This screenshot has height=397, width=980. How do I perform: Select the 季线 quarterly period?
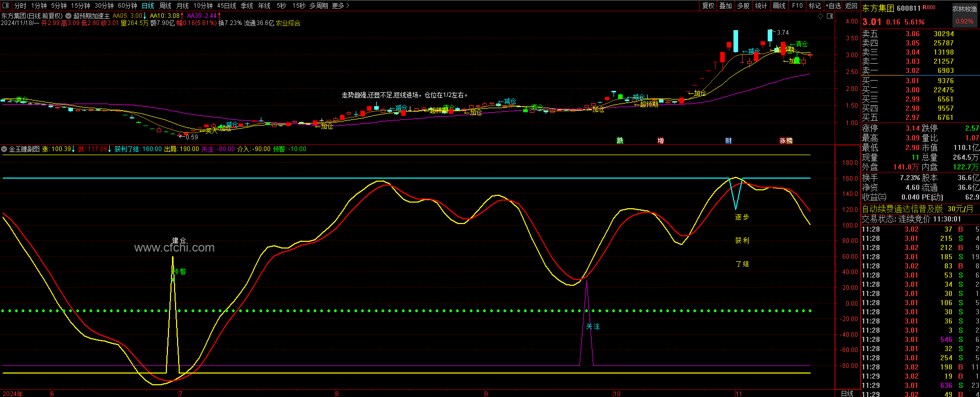pyautogui.click(x=247, y=6)
